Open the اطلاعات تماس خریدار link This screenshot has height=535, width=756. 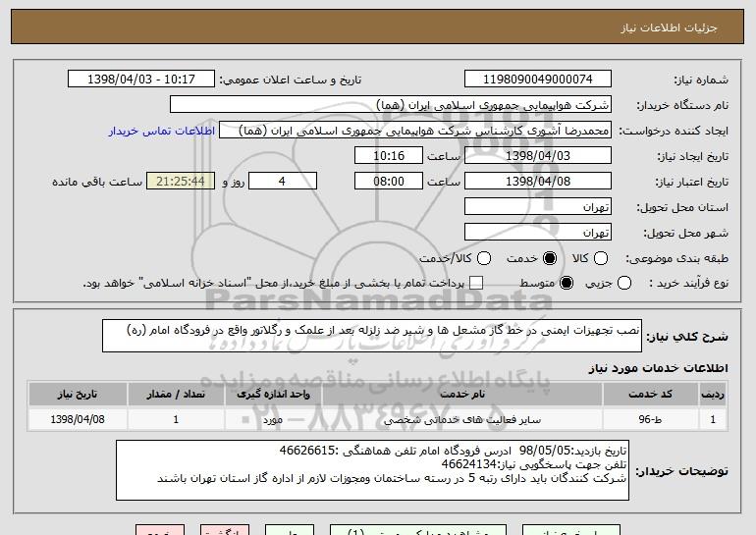pyautogui.click(x=162, y=131)
